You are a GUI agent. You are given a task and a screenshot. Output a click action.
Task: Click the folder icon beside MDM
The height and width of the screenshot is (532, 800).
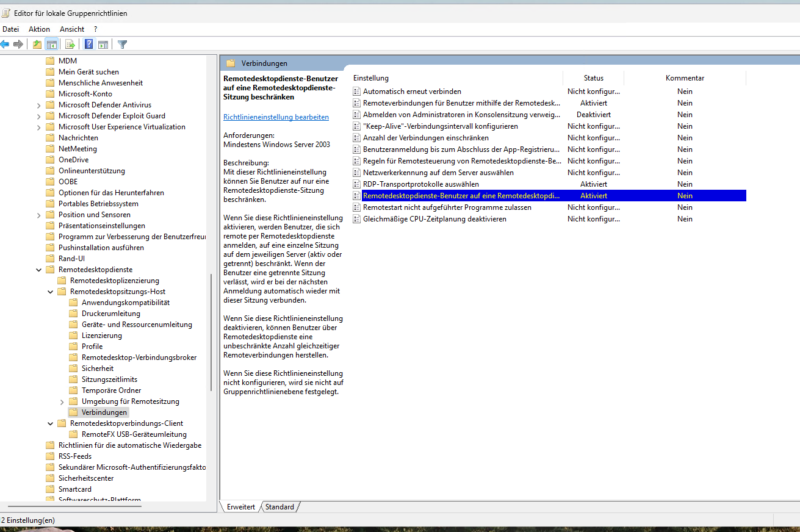pos(50,61)
